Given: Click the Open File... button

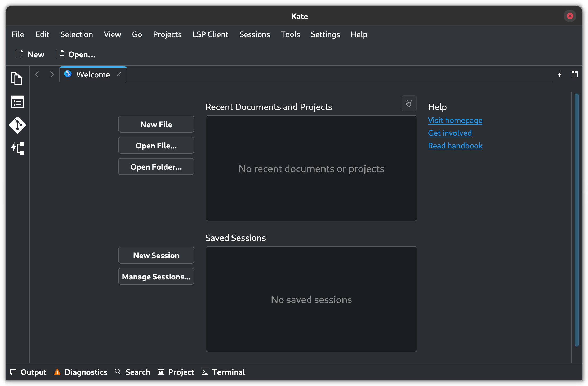Looking at the screenshot, I should (x=156, y=146).
